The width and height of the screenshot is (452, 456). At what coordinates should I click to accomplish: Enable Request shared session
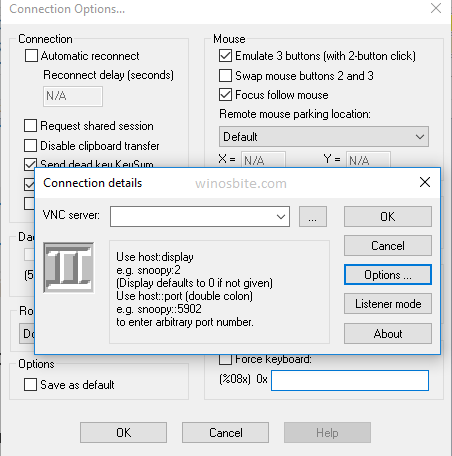point(30,126)
